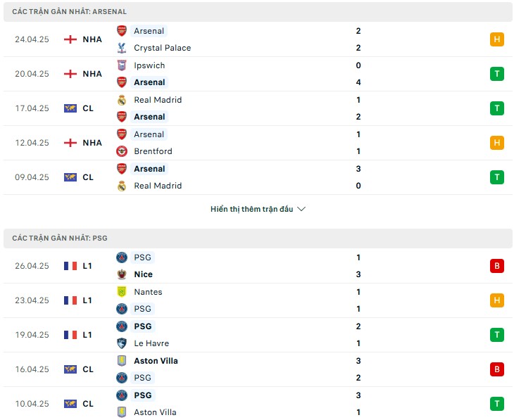Open the Brentford team name link
The height and width of the screenshot is (420, 514).
(x=153, y=151)
